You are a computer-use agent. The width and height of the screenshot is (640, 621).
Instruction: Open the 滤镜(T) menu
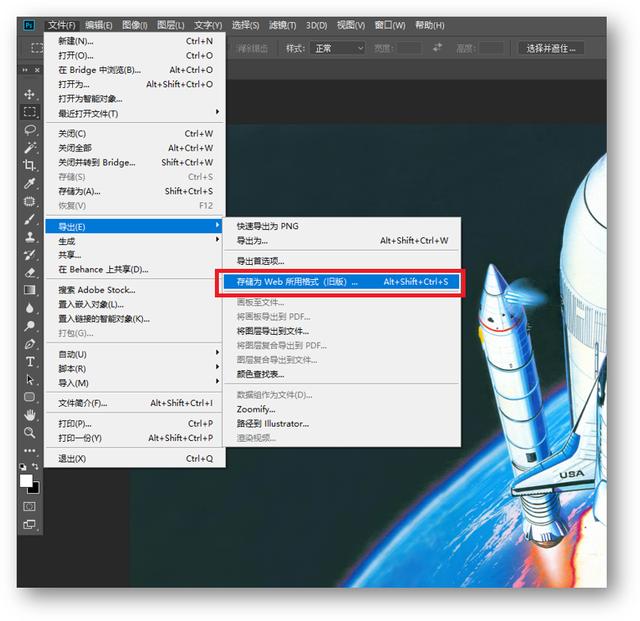pos(282,24)
